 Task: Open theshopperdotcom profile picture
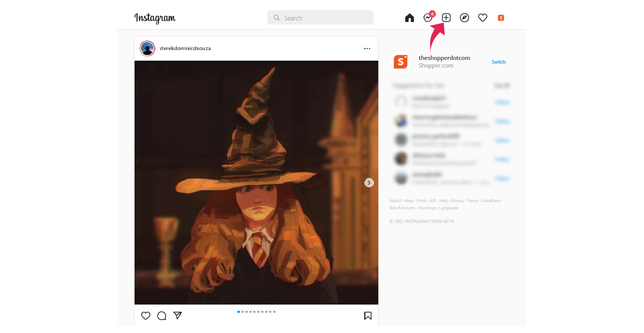click(401, 61)
